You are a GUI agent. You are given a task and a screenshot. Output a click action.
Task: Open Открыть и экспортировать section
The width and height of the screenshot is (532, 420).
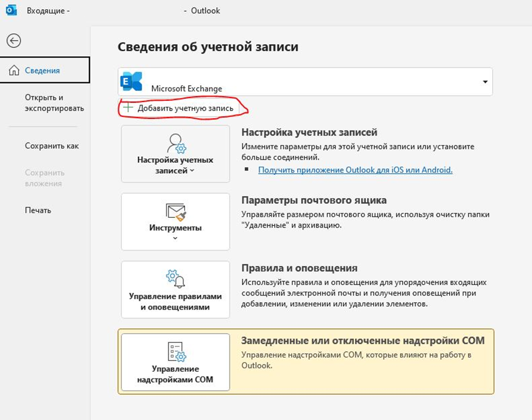54,103
